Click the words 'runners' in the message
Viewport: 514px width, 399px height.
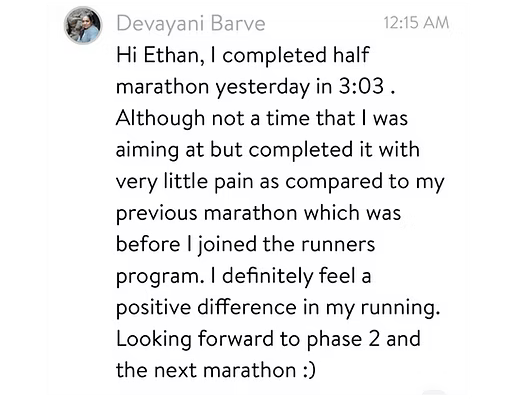click(338, 245)
